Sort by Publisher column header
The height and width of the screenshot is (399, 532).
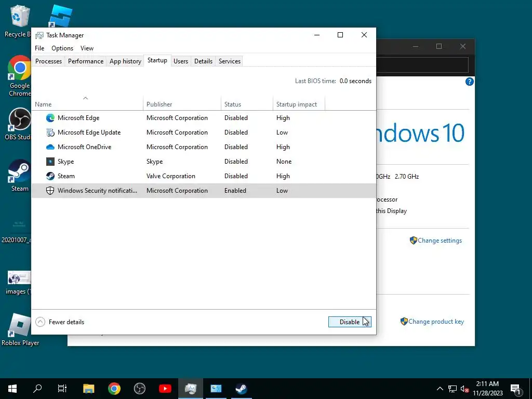pyautogui.click(x=182, y=104)
